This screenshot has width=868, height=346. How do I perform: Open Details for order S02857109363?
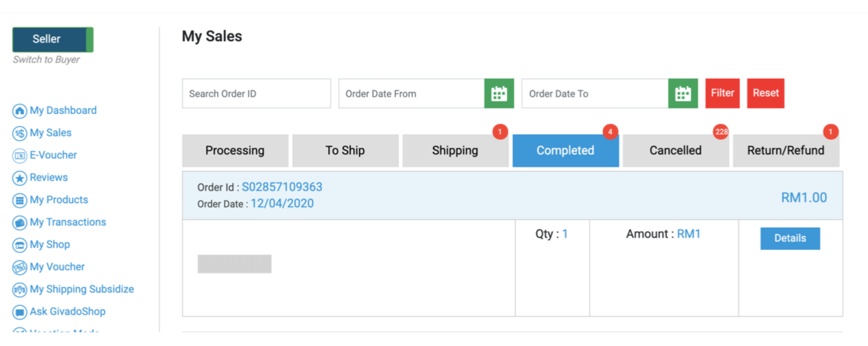pos(790,238)
